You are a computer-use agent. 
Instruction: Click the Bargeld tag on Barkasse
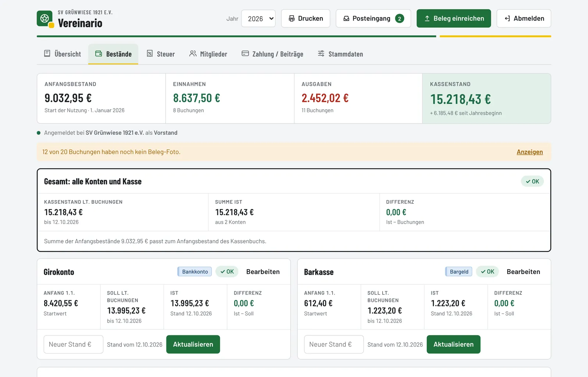459,272
